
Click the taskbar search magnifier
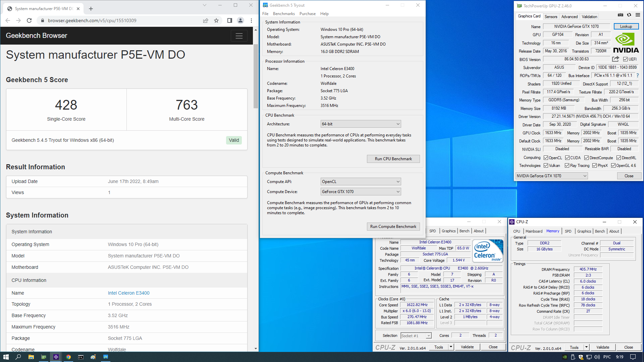click(x=18, y=357)
